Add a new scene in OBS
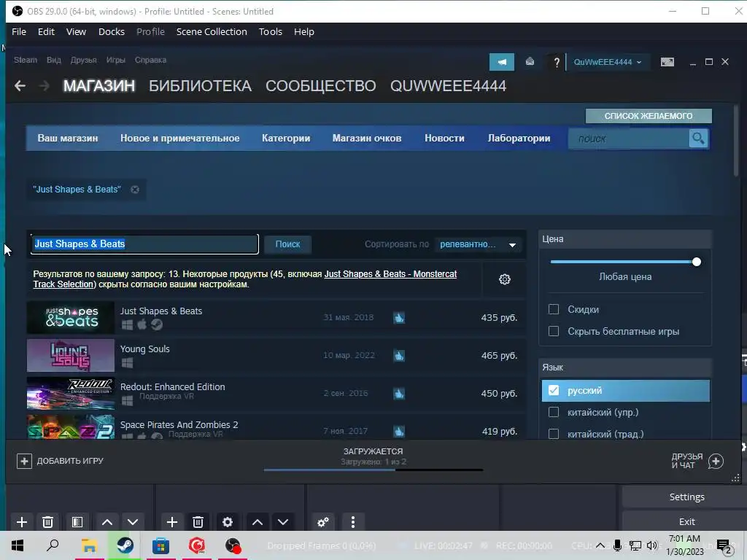747x560 pixels. 21,522
